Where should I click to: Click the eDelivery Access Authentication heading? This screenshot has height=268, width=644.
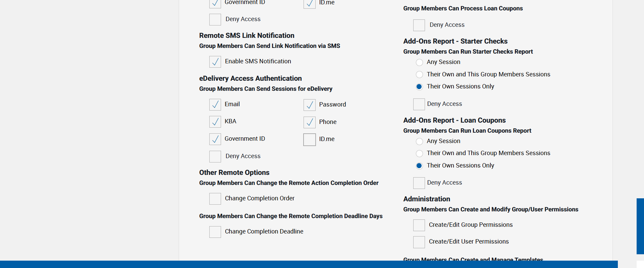251,78
